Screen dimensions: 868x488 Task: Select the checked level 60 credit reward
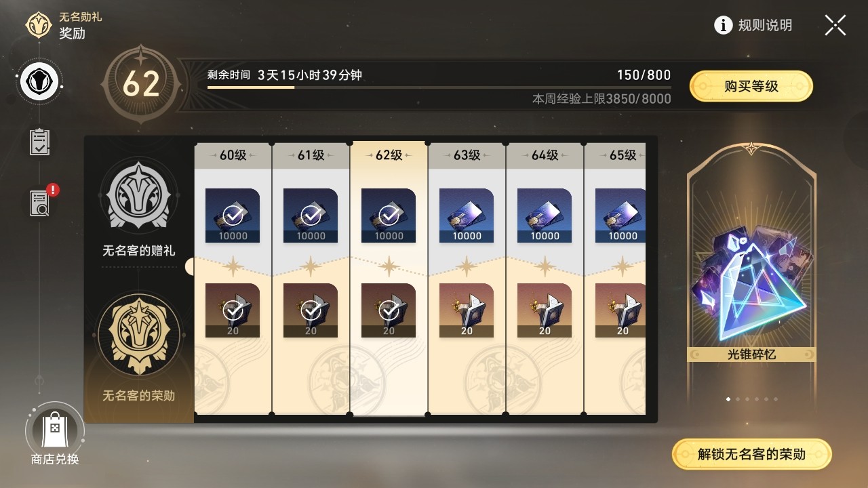click(233, 216)
